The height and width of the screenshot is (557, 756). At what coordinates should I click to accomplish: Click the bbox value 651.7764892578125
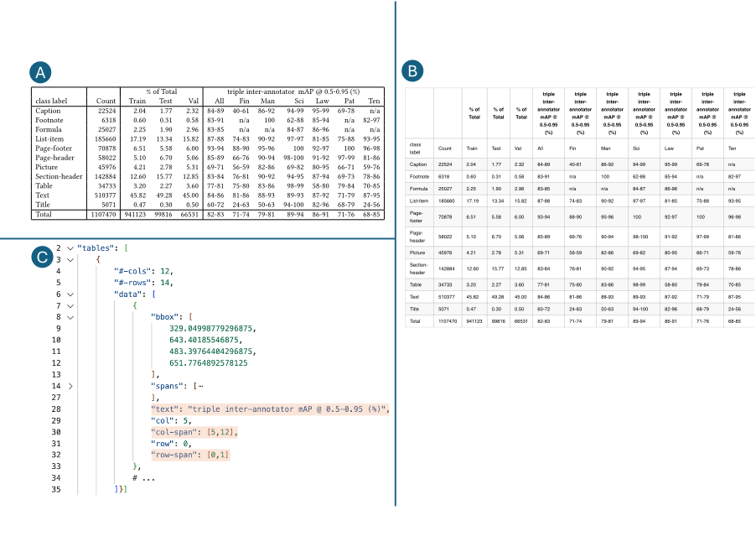[209, 363]
